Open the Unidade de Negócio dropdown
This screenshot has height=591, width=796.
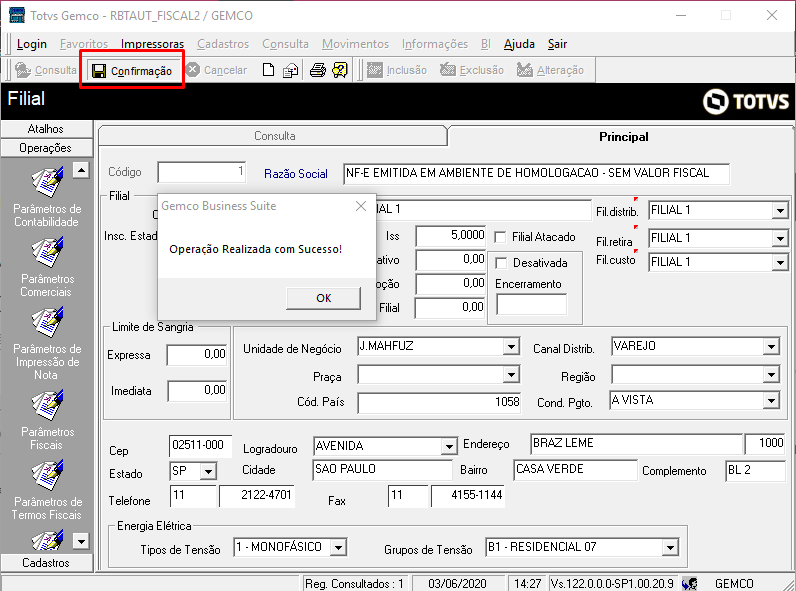tap(511, 346)
